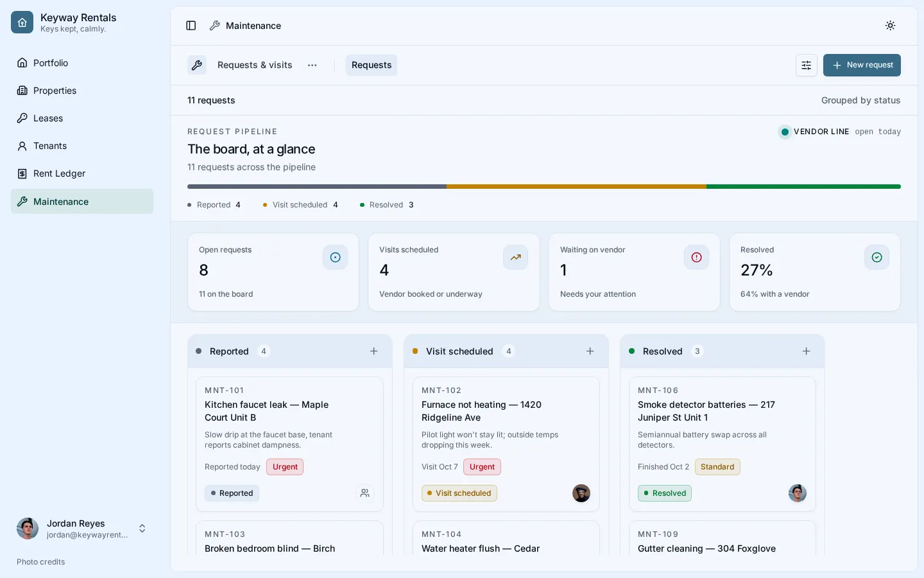Open the MNT-102 Furnace not heating card
Screen dimensions: 924x578
(x=506, y=444)
